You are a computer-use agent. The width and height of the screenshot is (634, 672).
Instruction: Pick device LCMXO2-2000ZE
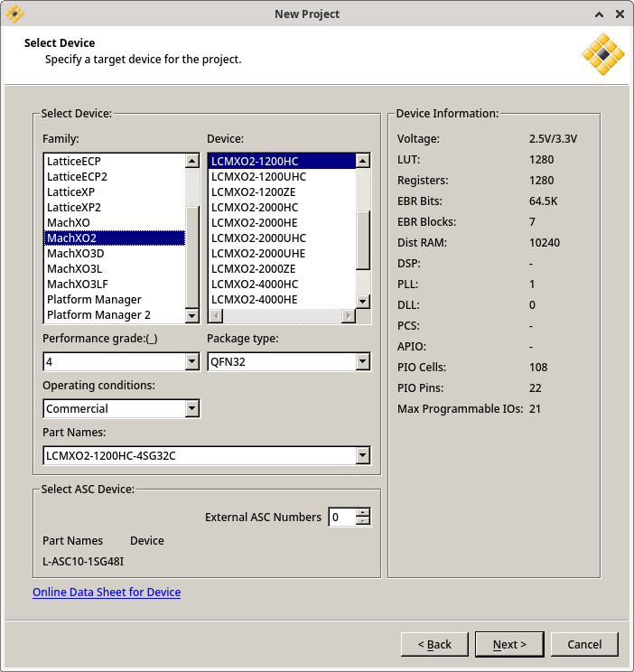tap(282, 269)
